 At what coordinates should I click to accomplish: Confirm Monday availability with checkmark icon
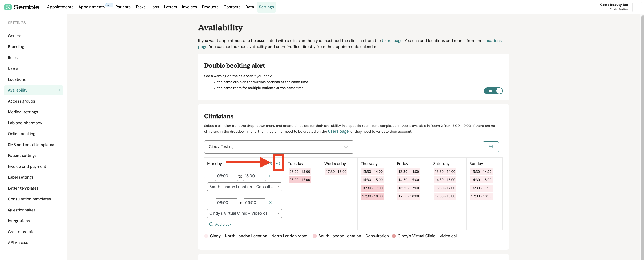point(278,163)
